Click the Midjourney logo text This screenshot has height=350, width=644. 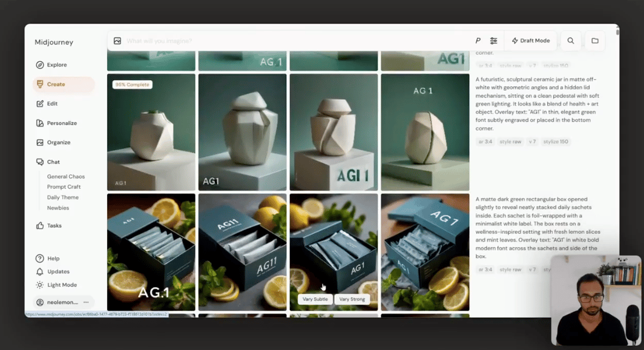[x=54, y=42]
